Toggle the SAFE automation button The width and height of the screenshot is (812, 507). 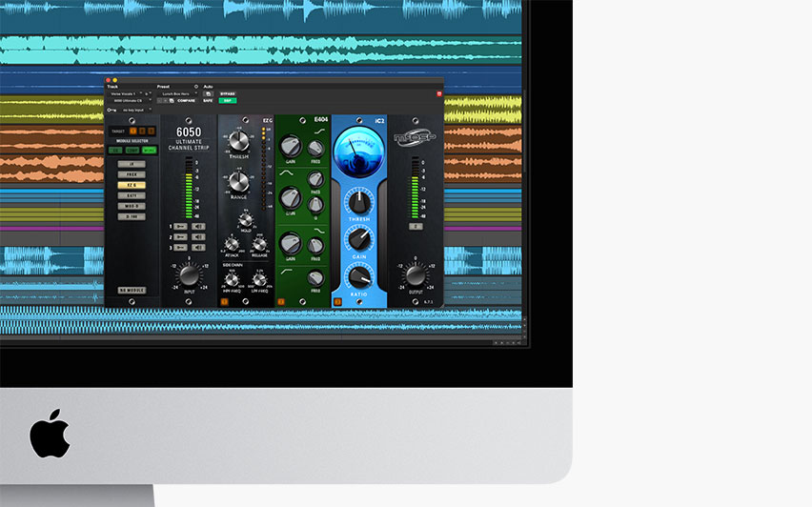pyautogui.click(x=208, y=100)
